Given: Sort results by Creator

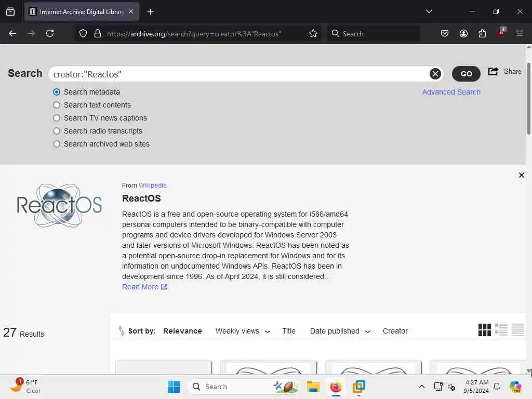Looking at the screenshot, I should tap(395, 331).
